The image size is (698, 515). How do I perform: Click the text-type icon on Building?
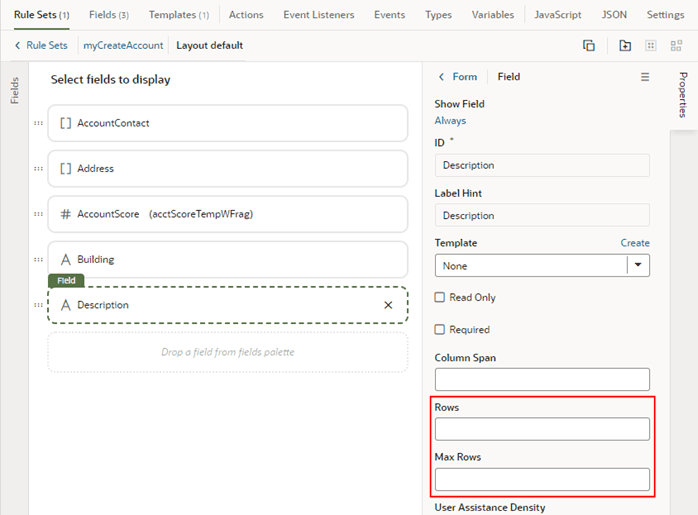pos(65,260)
